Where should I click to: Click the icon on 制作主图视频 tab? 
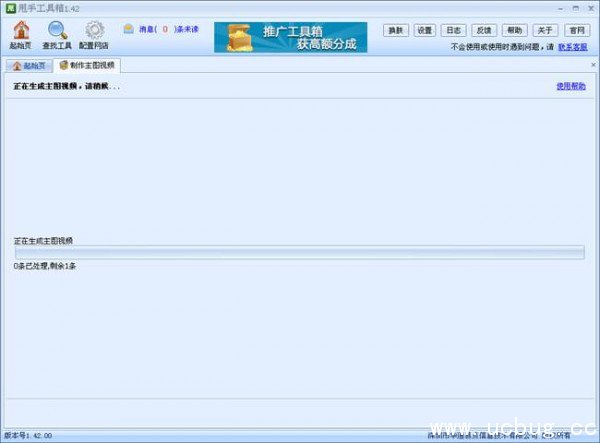tap(64, 65)
